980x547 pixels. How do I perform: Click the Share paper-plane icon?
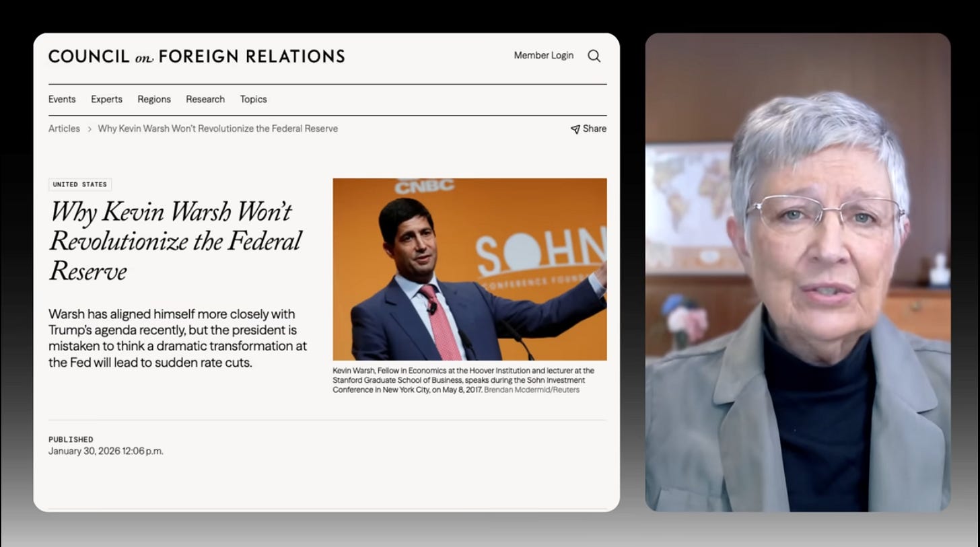575,129
